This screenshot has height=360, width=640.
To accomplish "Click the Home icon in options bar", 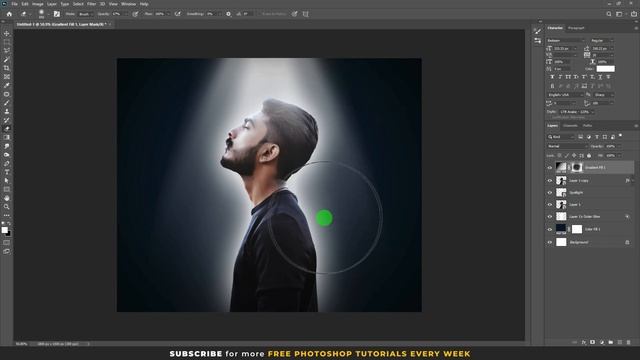I will [x=9, y=14].
